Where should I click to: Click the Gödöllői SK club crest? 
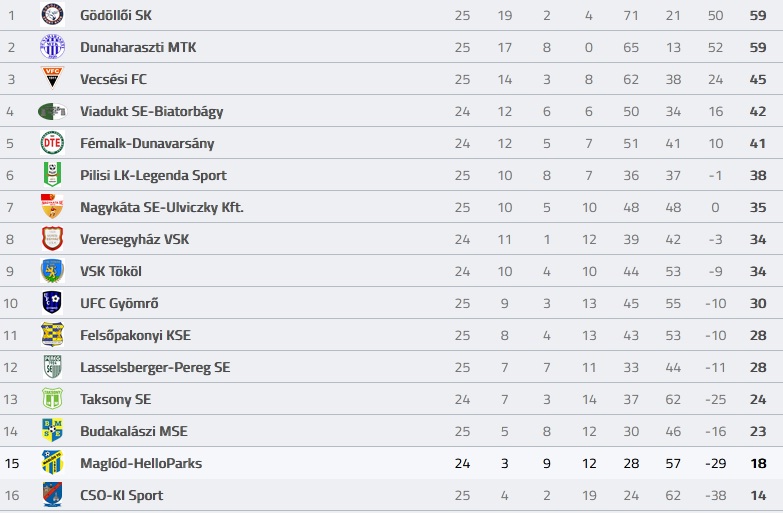coord(52,14)
